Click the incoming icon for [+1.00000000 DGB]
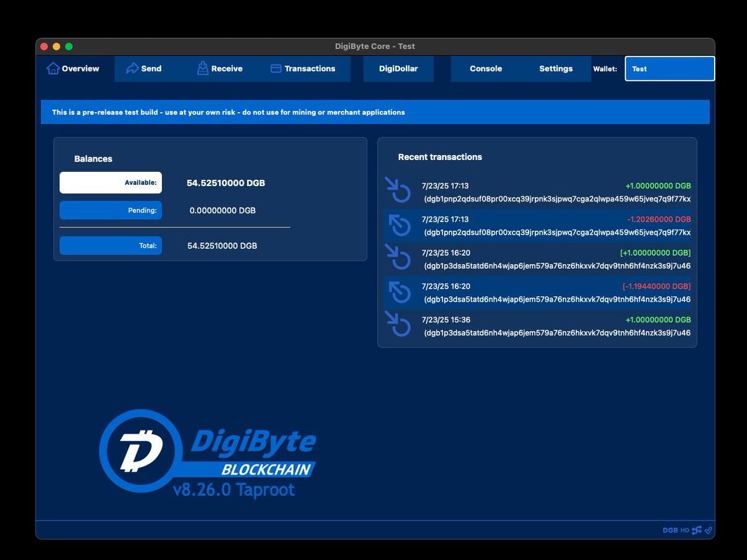The width and height of the screenshot is (747, 560). click(398, 258)
